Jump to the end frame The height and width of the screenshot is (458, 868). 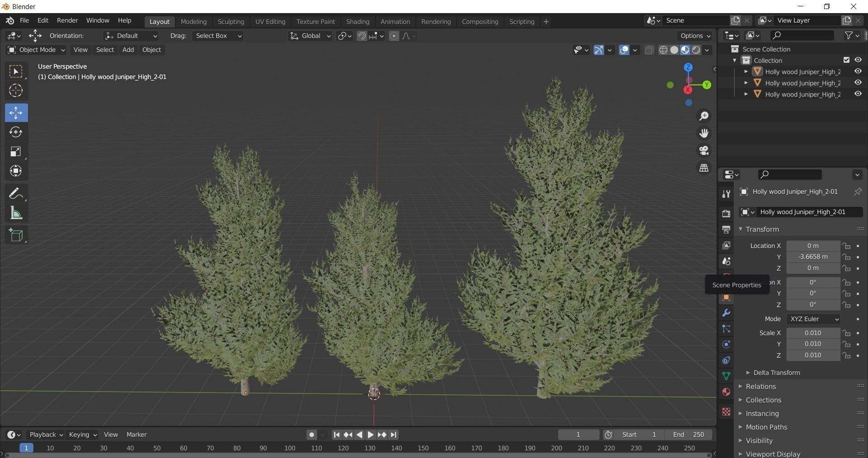point(393,435)
